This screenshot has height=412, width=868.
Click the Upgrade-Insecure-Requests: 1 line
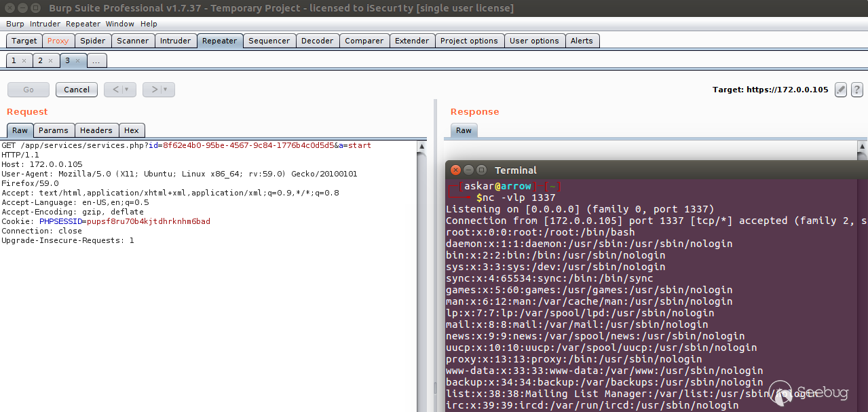tap(68, 240)
